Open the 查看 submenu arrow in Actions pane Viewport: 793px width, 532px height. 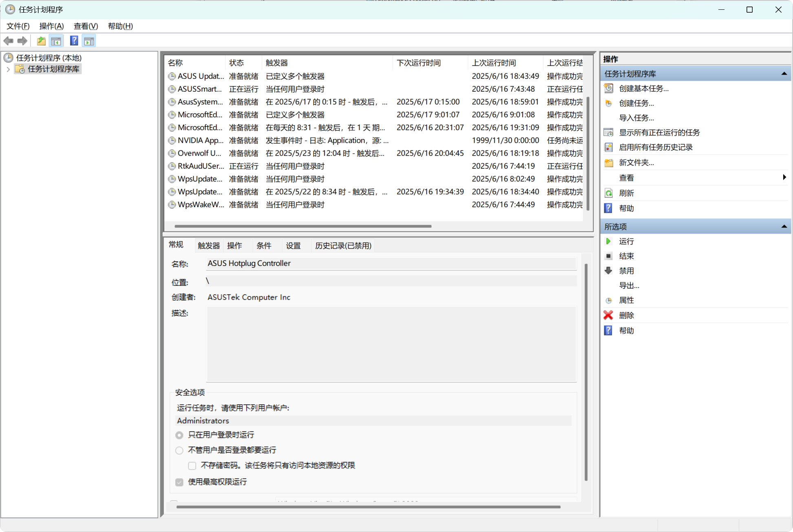coord(784,177)
